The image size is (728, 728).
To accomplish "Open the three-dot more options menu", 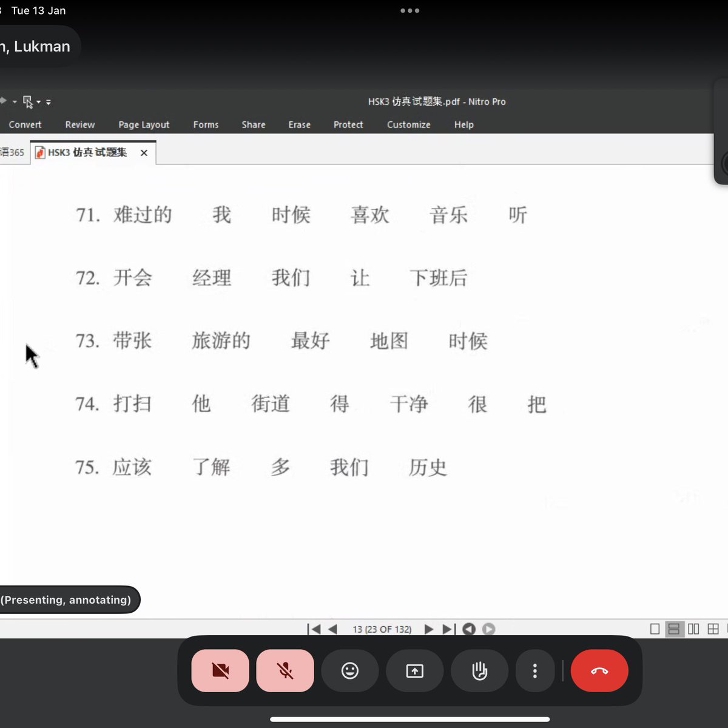I will [534, 670].
